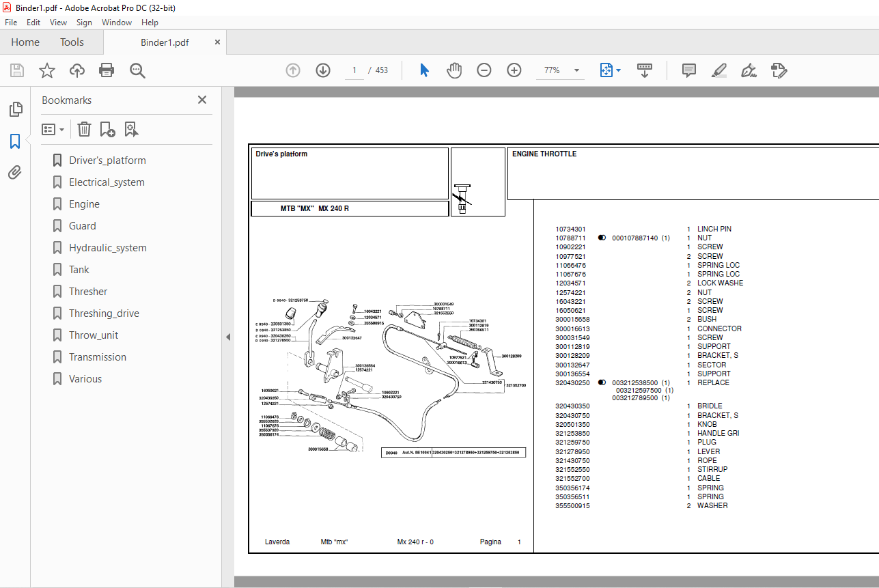The image size is (879, 588).
Task: Open the Edit menu
Action: click(33, 23)
